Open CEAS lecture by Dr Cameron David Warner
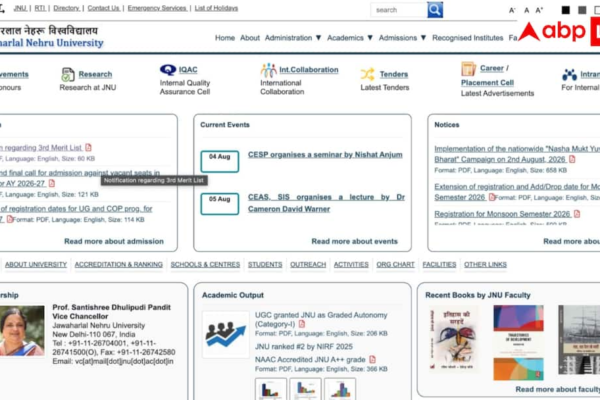Viewport: 600px width, 400px height. click(x=326, y=203)
